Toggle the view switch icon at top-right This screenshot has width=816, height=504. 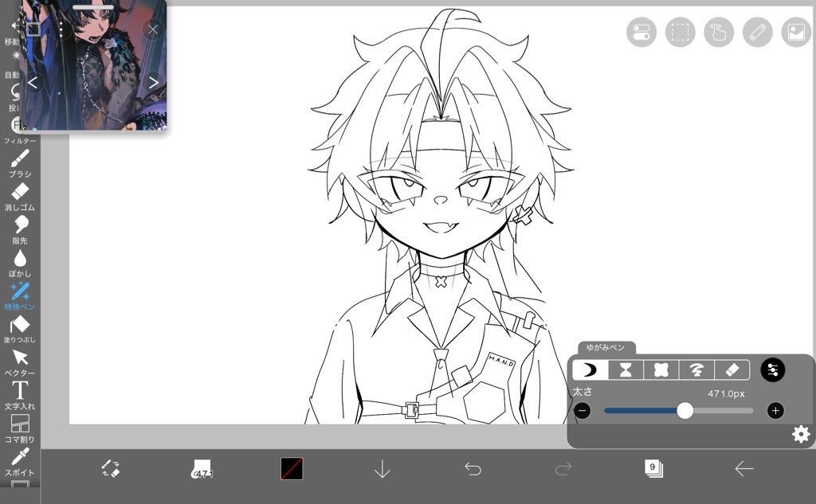click(x=641, y=32)
